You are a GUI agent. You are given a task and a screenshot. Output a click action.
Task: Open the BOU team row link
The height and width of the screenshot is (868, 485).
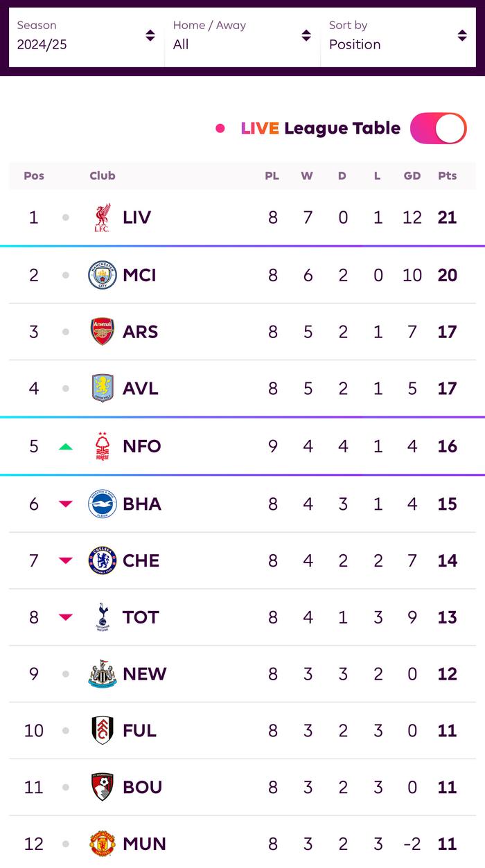point(242,788)
